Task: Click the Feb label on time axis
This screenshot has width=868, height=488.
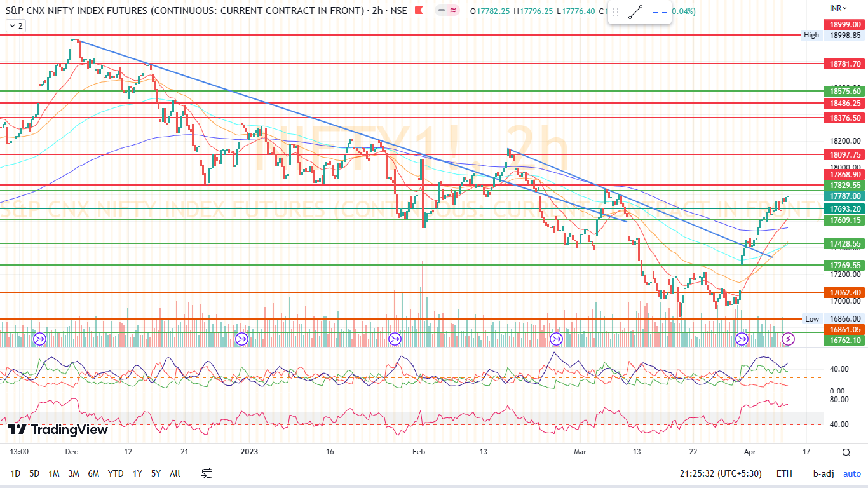Action: pos(418,452)
